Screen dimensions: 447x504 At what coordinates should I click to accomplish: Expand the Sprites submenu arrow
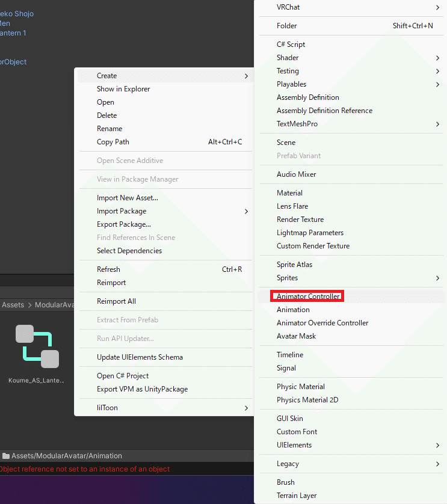[437, 278]
